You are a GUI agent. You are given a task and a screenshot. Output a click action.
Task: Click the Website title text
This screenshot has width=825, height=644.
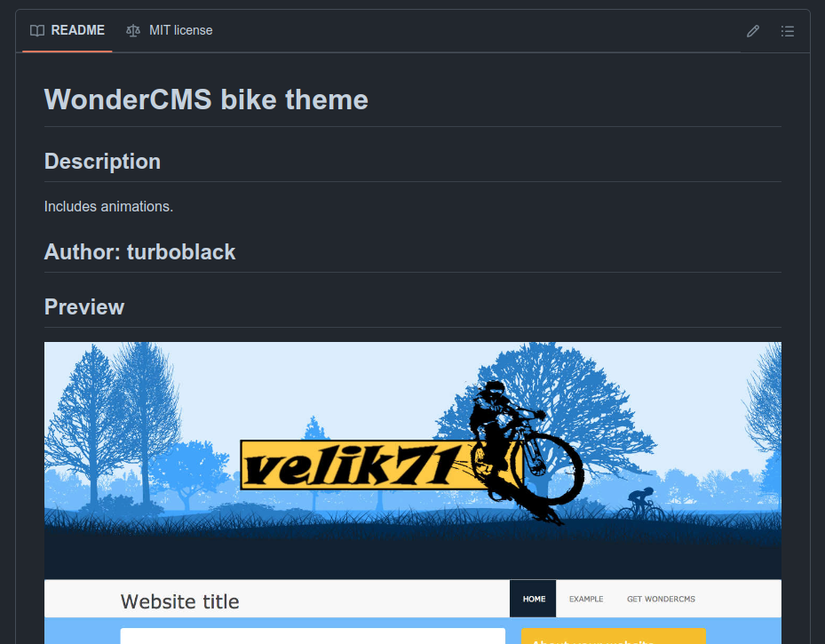click(x=180, y=601)
